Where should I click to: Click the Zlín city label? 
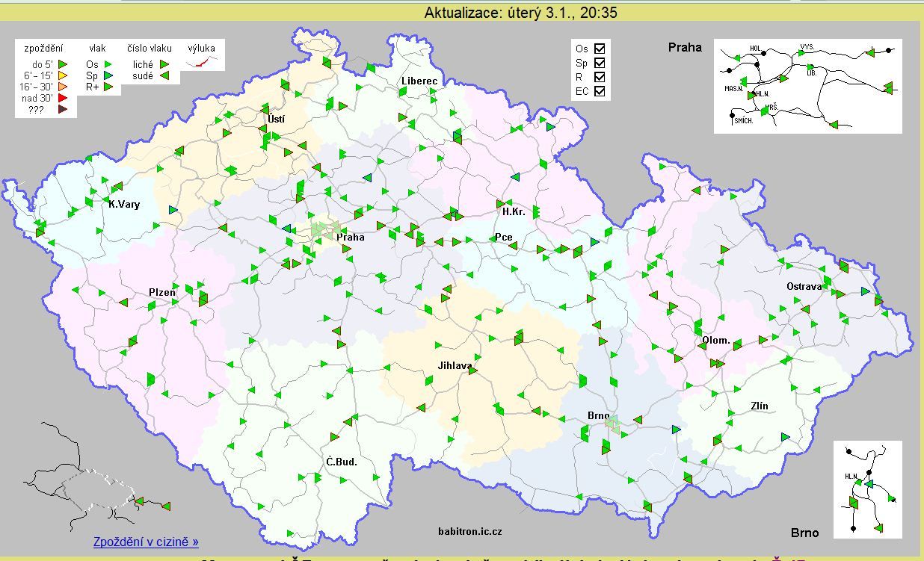[760, 406]
